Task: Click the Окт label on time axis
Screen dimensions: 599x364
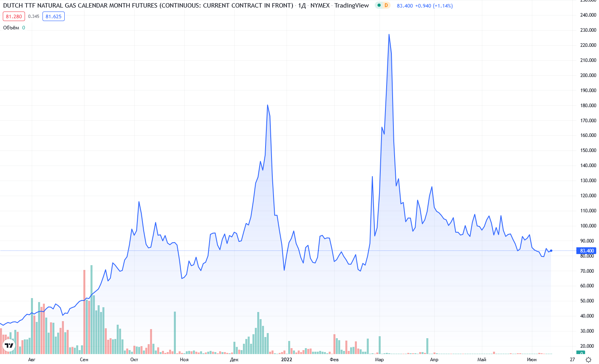Action: (x=134, y=360)
